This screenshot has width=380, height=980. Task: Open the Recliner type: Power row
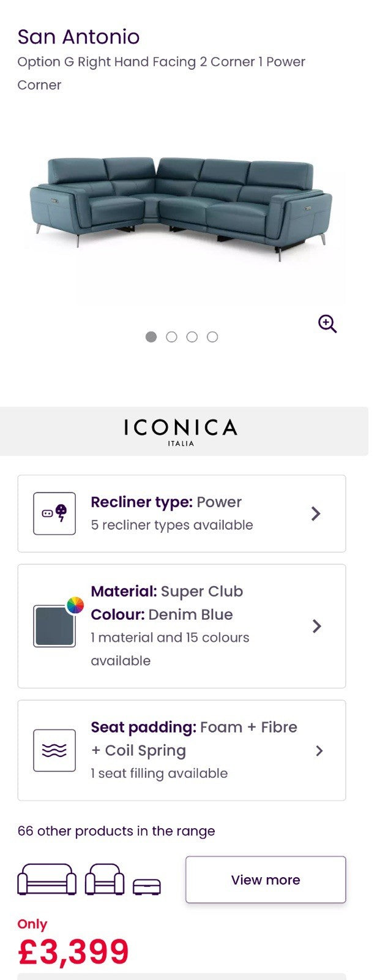coord(181,513)
